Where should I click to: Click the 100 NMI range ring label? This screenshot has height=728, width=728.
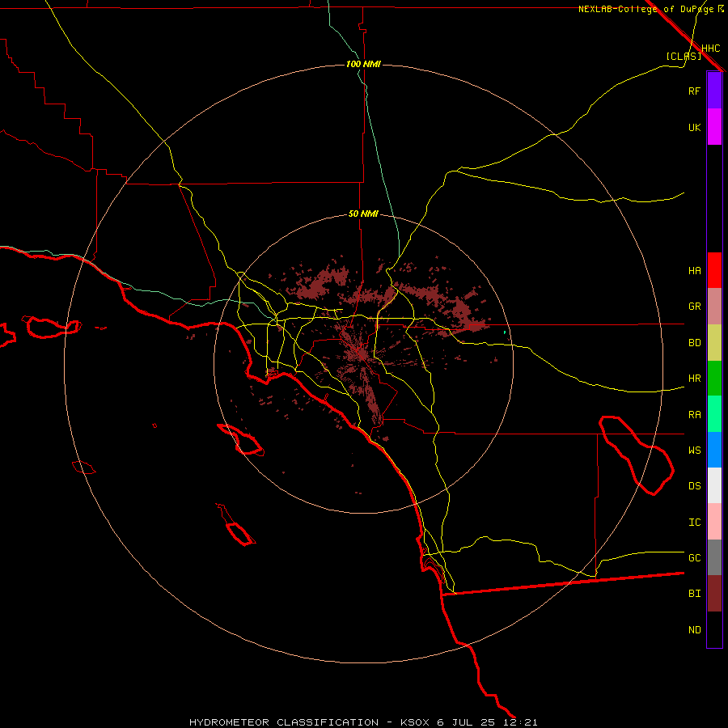(x=363, y=64)
